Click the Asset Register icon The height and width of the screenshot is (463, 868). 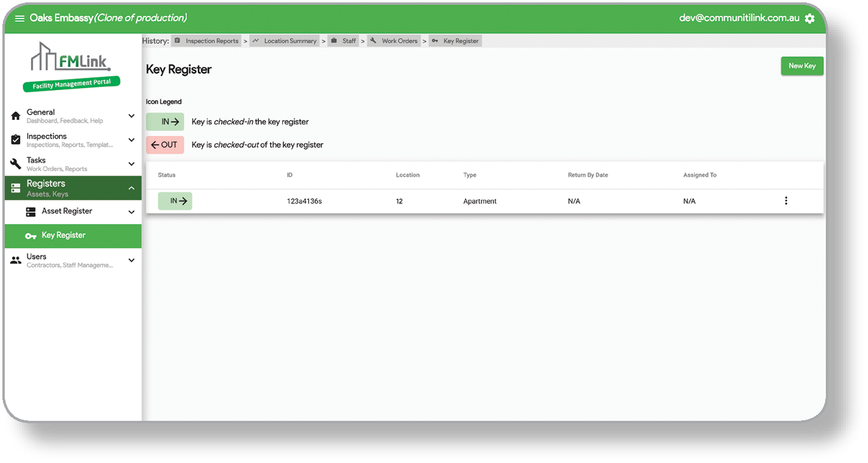pos(31,211)
